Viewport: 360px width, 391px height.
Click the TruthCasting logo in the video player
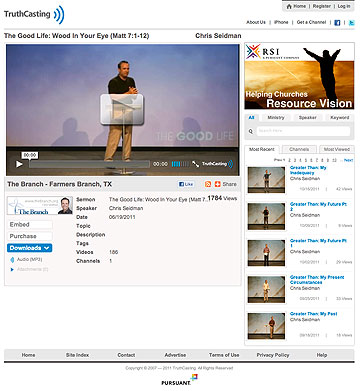tap(217, 164)
